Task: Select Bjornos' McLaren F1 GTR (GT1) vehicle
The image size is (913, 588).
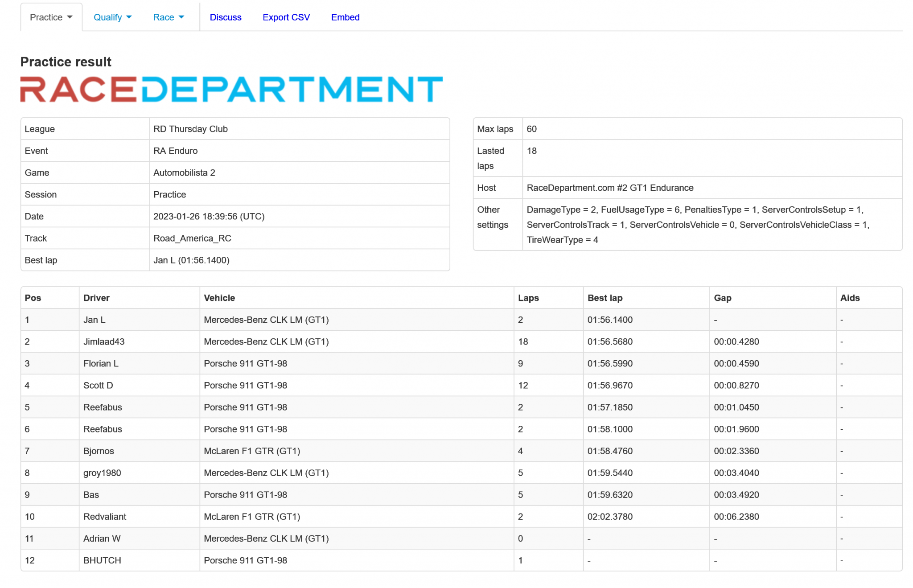Action: coord(252,451)
